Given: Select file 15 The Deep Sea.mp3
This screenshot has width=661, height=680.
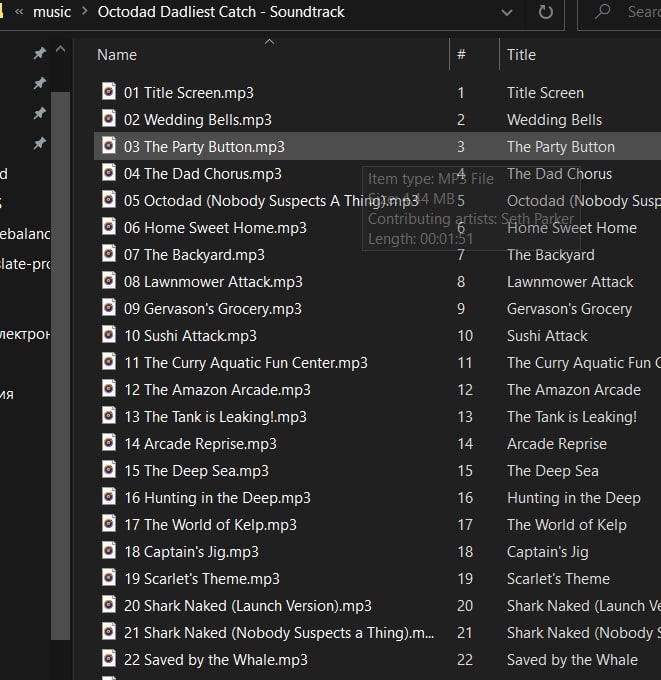Looking at the screenshot, I should (x=196, y=471).
